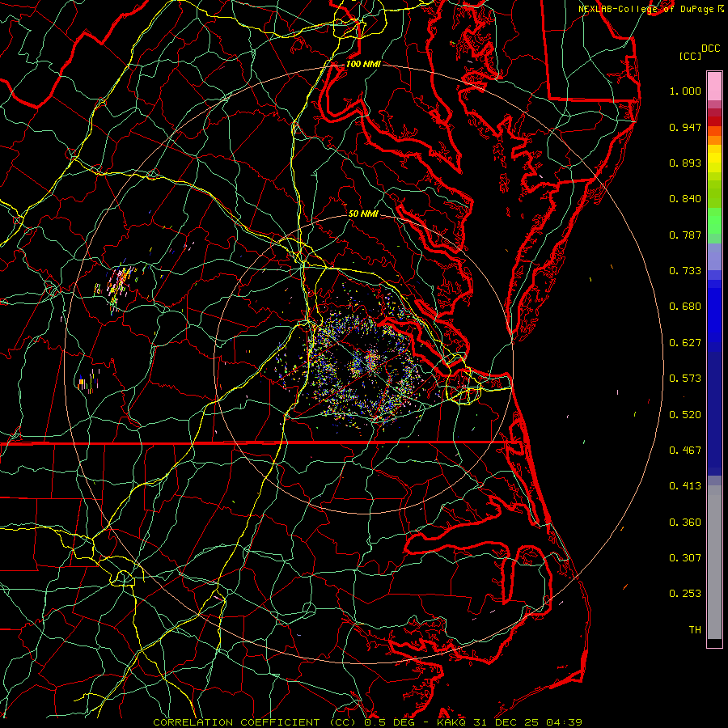The height and width of the screenshot is (728, 728).
Task: Click the 100 NMI range ring label
Action: point(363,64)
